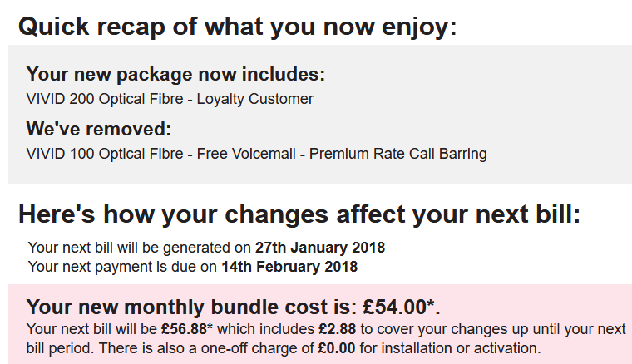
Task: Click the £0.00 one-off charge amount
Action: coord(337,348)
